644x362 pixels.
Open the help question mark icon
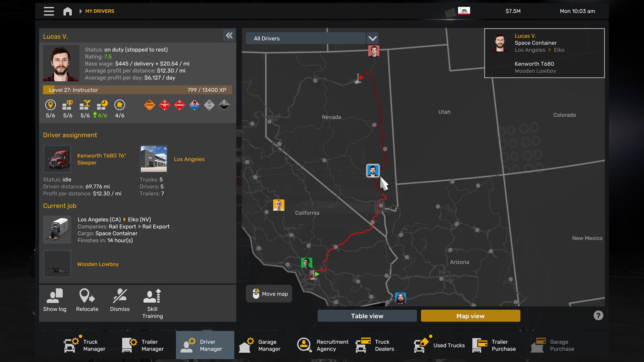click(598, 315)
